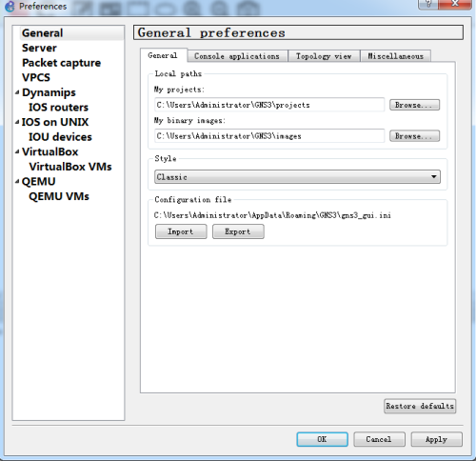The width and height of the screenshot is (476, 461).
Task: Click Import configuration file button
Action: [181, 231]
